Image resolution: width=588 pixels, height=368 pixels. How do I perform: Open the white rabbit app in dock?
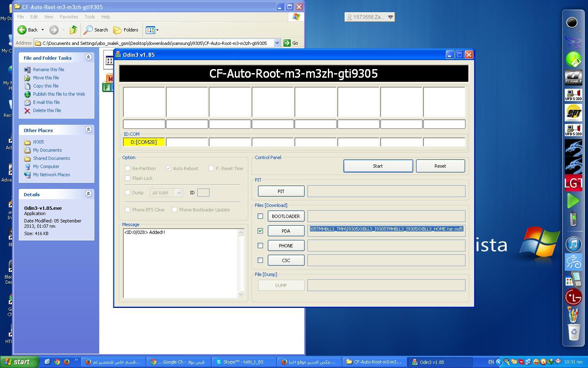tap(573, 262)
